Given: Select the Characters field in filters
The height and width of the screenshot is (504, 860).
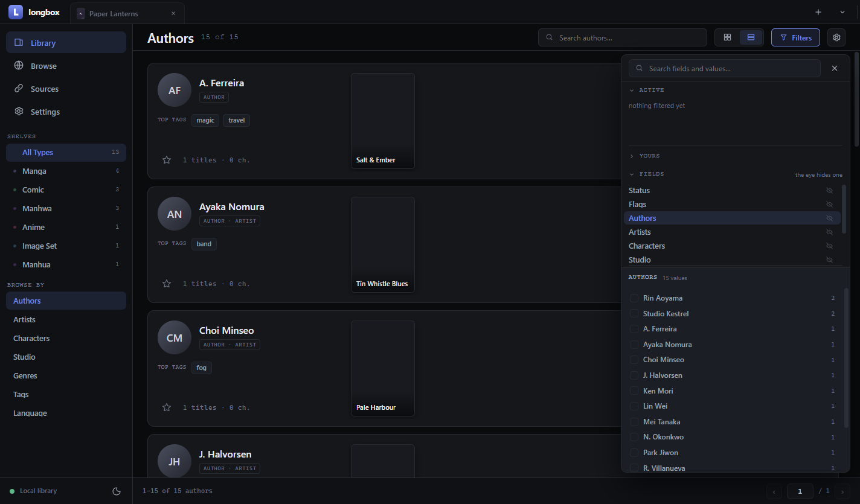Looking at the screenshot, I should click(732, 246).
